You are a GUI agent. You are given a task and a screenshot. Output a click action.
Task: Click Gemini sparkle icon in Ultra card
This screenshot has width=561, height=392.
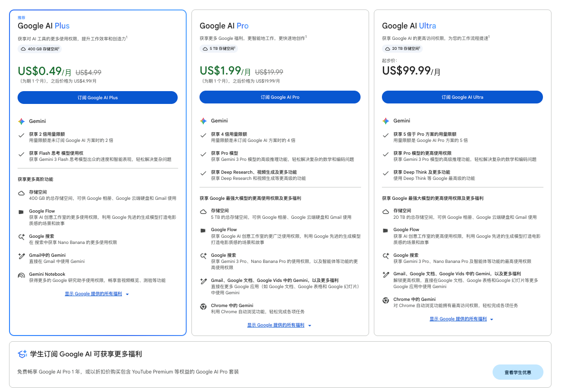tap(386, 121)
